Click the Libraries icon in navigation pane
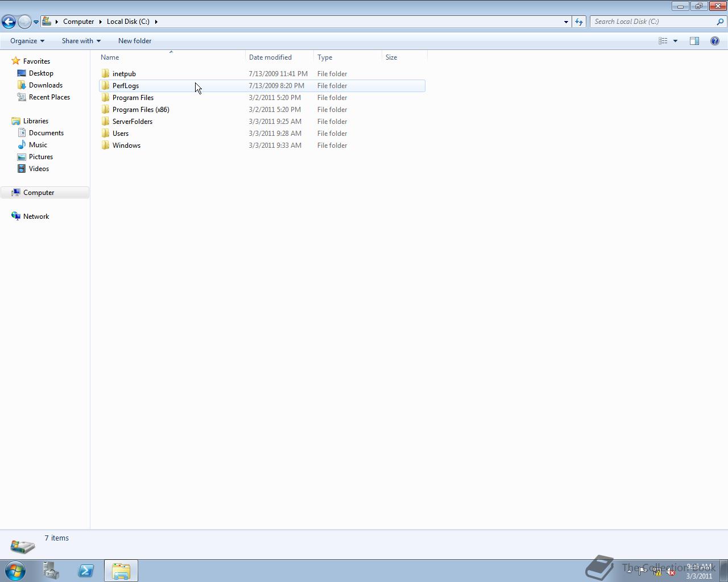The width and height of the screenshot is (728, 582). [x=16, y=121]
